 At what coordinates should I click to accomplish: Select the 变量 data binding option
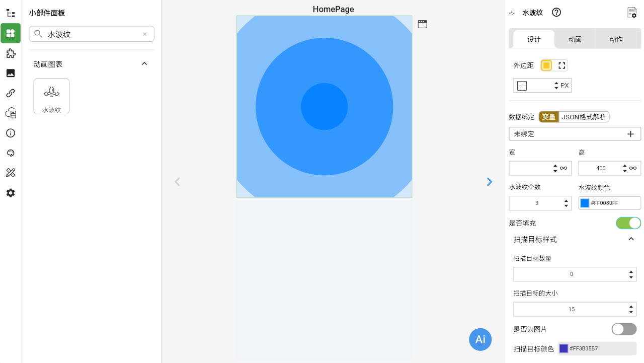(548, 117)
